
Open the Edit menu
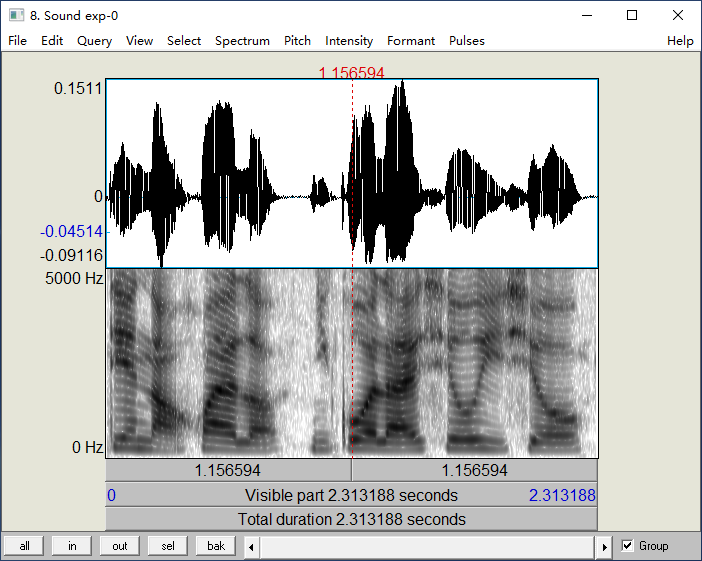pos(52,41)
